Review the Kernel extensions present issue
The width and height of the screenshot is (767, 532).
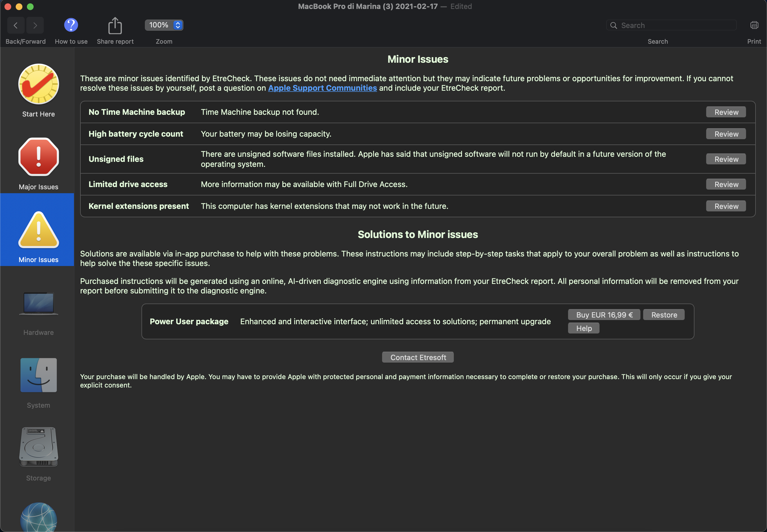click(x=726, y=206)
